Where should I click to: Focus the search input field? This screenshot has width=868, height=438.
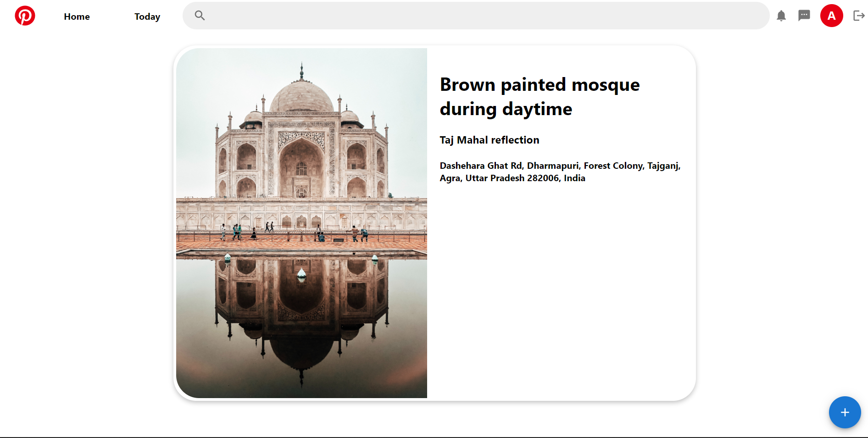tap(476, 16)
